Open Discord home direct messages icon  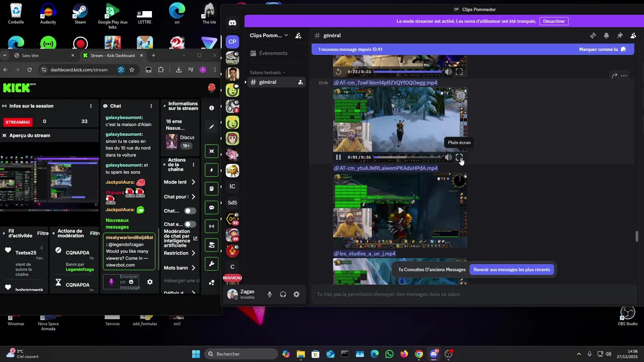coord(232,23)
